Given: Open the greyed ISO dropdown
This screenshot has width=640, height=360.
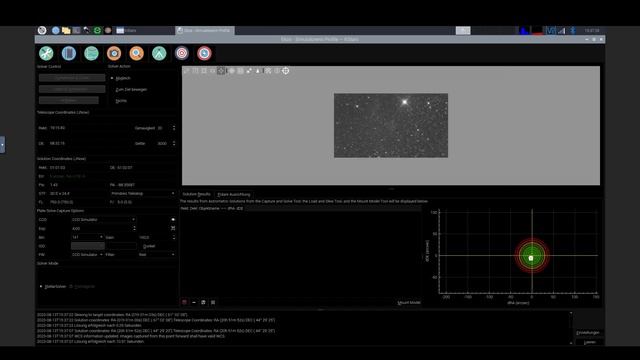Looking at the screenshot, I should tap(87, 246).
